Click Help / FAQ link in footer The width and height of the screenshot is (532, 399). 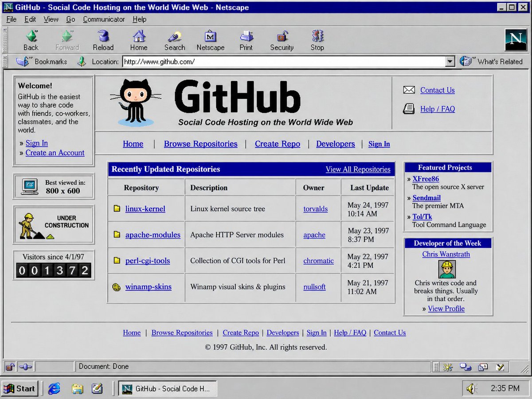coord(350,332)
